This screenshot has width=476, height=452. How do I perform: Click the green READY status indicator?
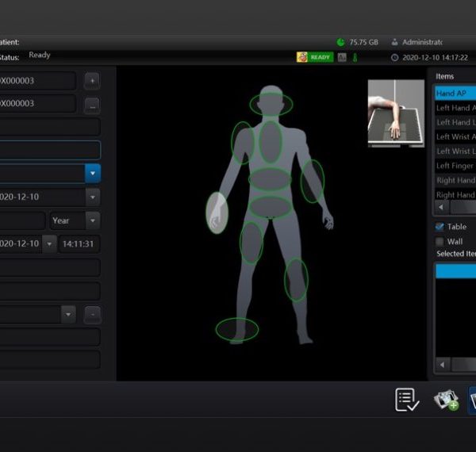(313, 57)
